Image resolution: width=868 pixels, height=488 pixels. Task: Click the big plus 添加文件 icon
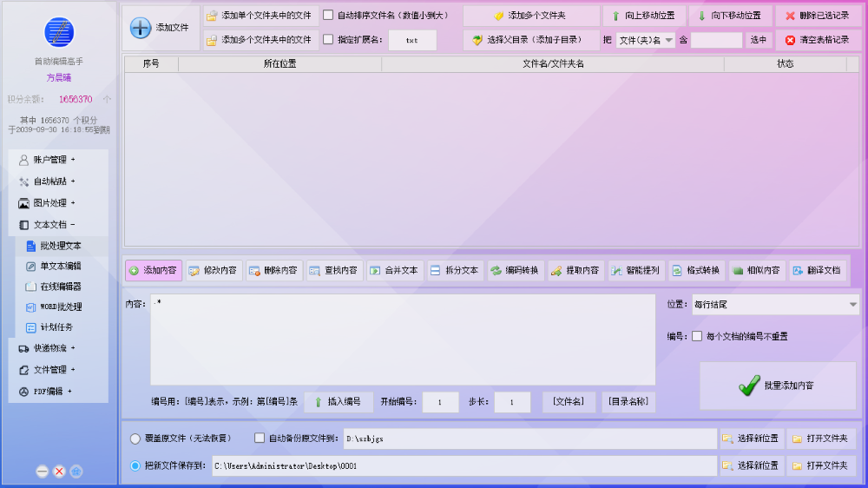pos(141,28)
